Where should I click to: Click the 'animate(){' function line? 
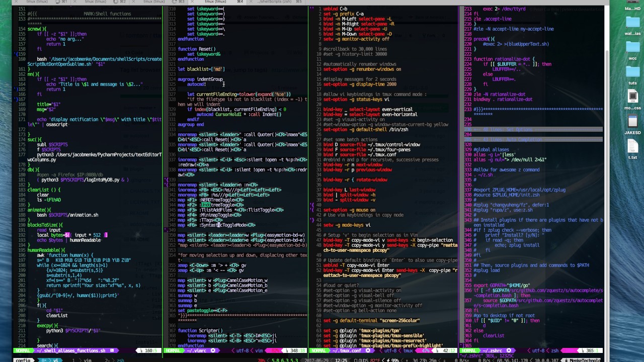[x=39, y=210]
